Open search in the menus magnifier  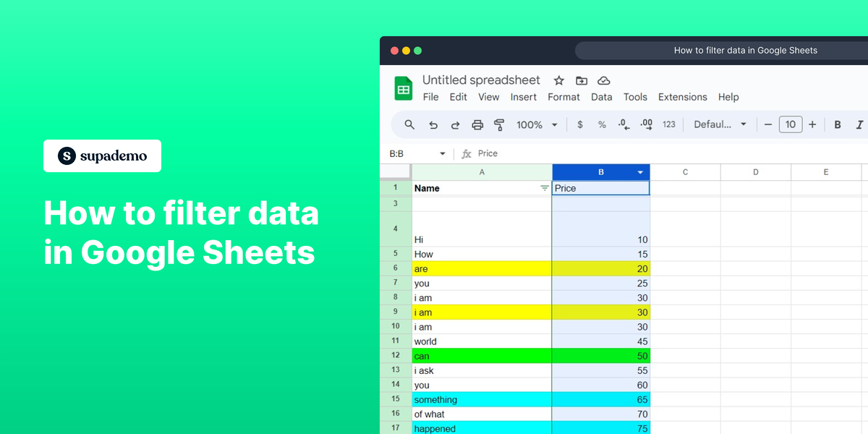coord(409,124)
